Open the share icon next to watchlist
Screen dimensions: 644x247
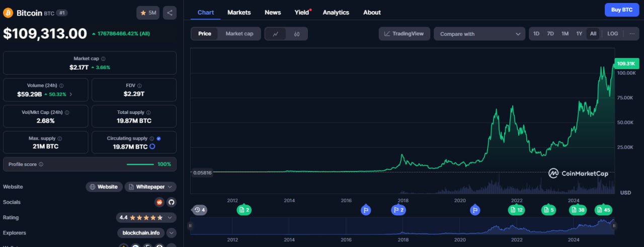[x=170, y=13]
